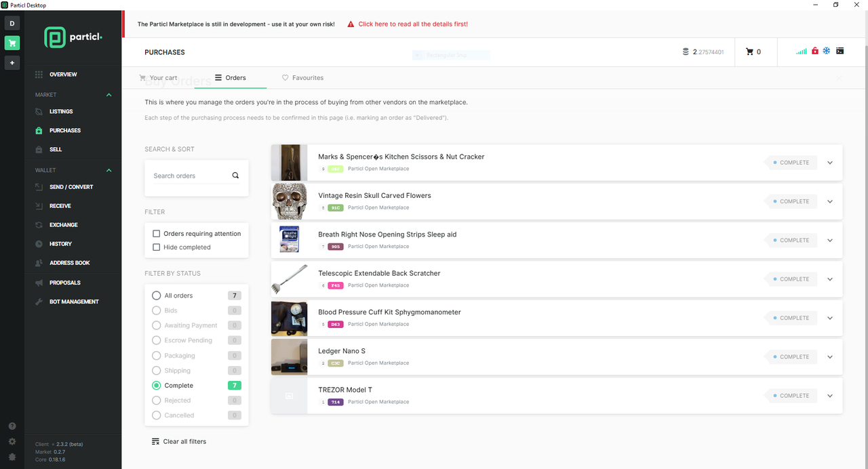Select the Bids status radio

click(157, 310)
